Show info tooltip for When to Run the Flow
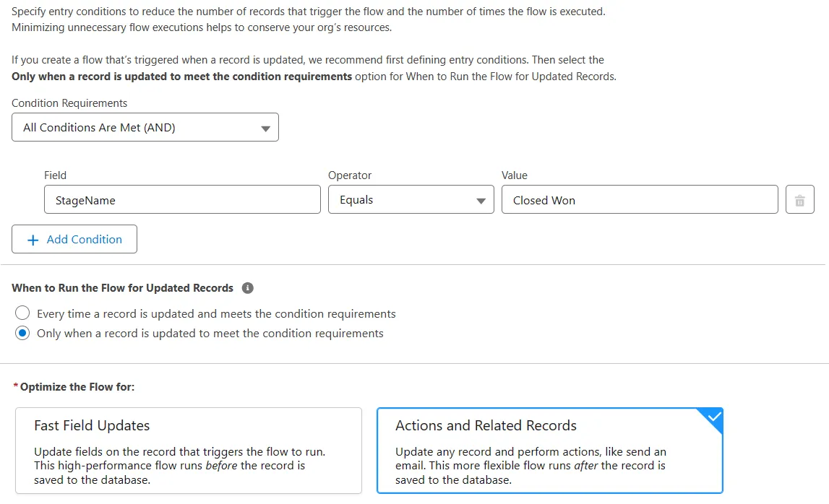Screen dimensions: 829x504 click(x=247, y=288)
